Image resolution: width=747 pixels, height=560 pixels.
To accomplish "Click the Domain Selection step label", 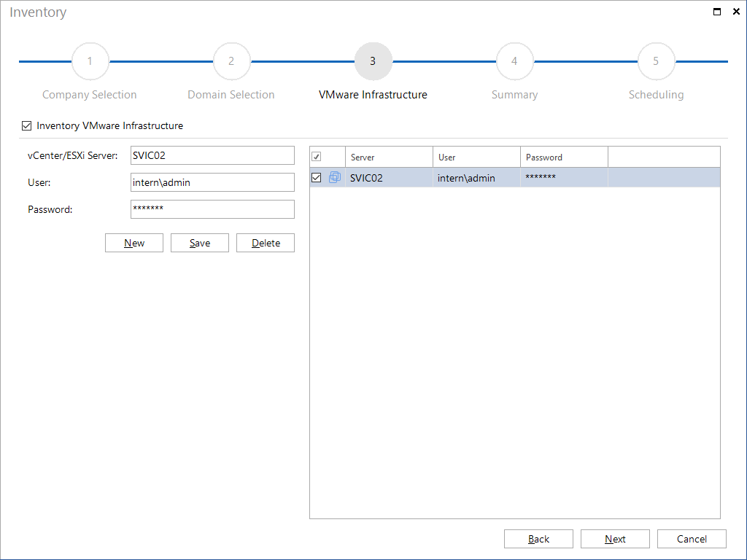I will coord(231,95).
